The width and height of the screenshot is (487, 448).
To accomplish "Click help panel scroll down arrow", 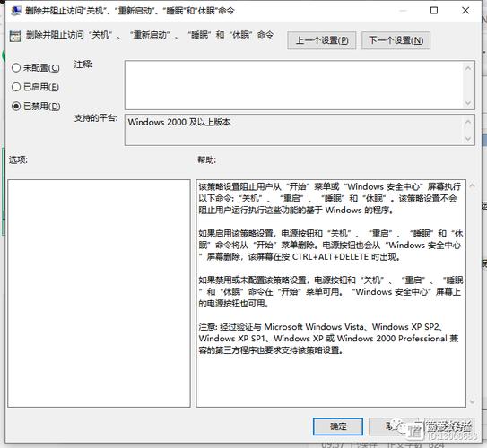I will click(x=472, y=401).
